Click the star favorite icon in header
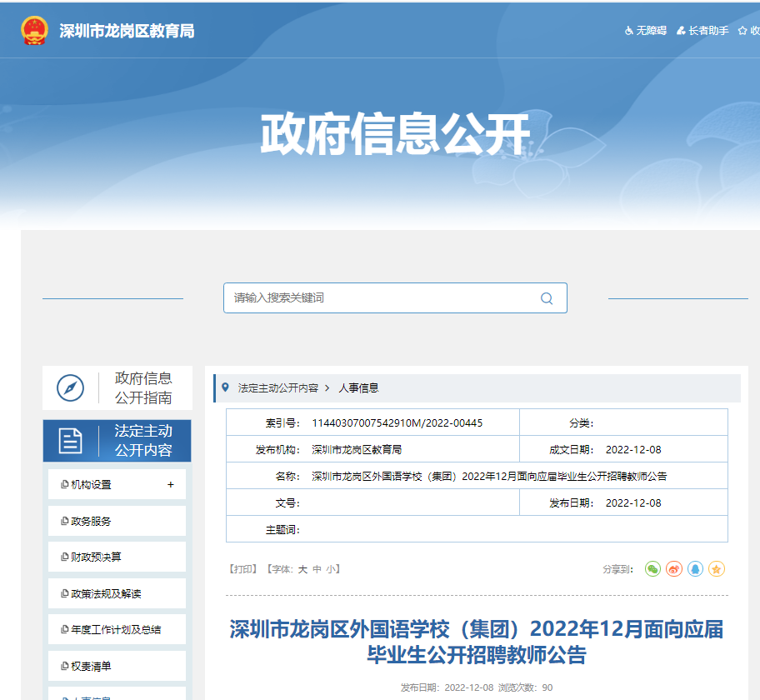Screen dimensions: 760x700 click(742, 31)
